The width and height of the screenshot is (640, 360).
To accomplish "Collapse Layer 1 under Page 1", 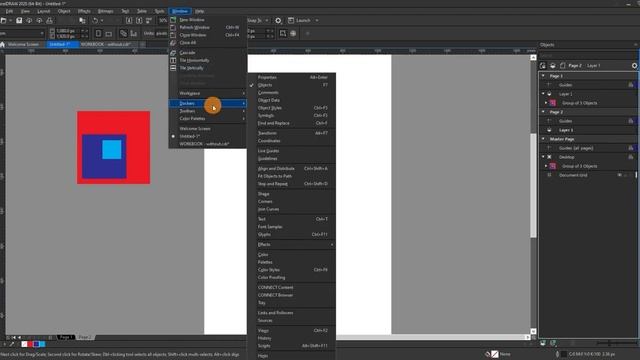I will coord(543,94).
